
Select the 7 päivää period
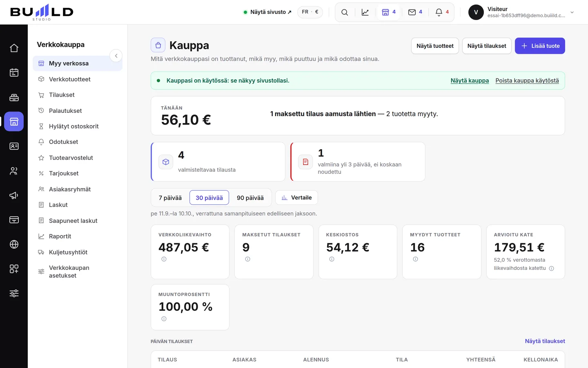(x=170, y=197)
